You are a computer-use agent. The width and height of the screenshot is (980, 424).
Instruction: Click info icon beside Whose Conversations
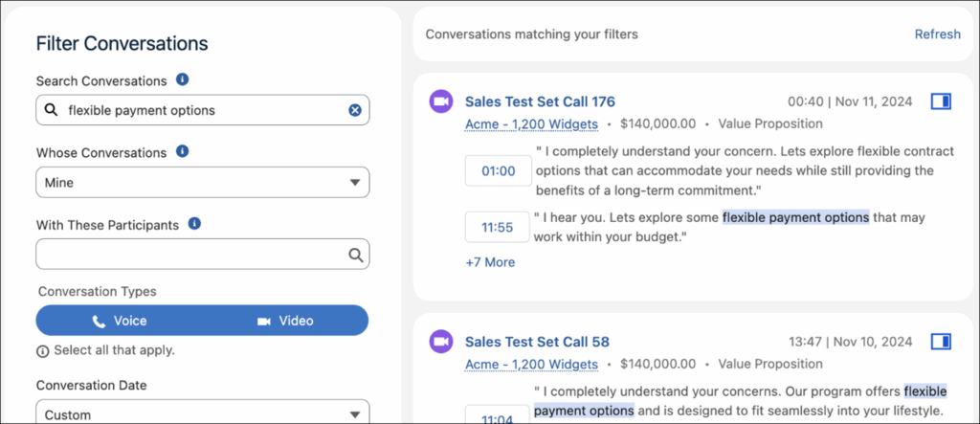tap(183, 151)
